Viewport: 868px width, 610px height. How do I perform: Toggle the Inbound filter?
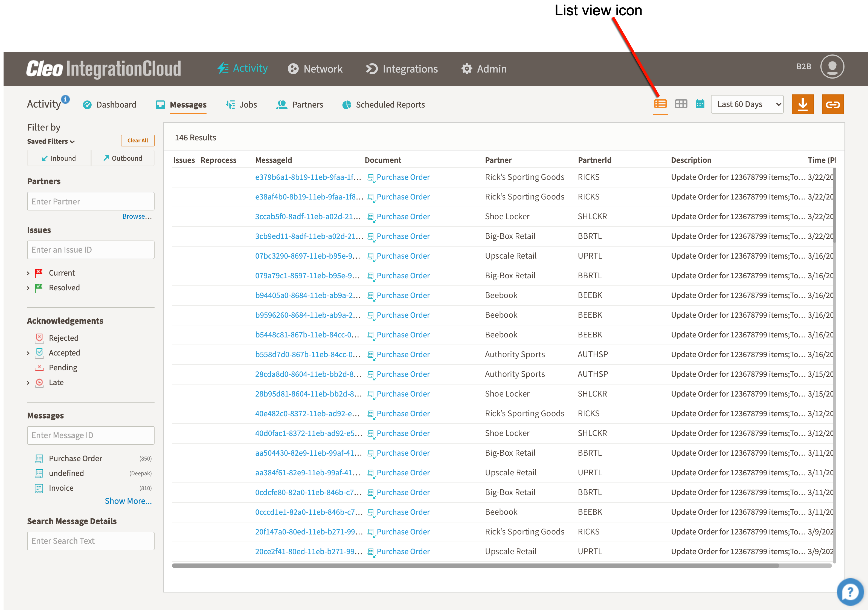click(59, 158)
